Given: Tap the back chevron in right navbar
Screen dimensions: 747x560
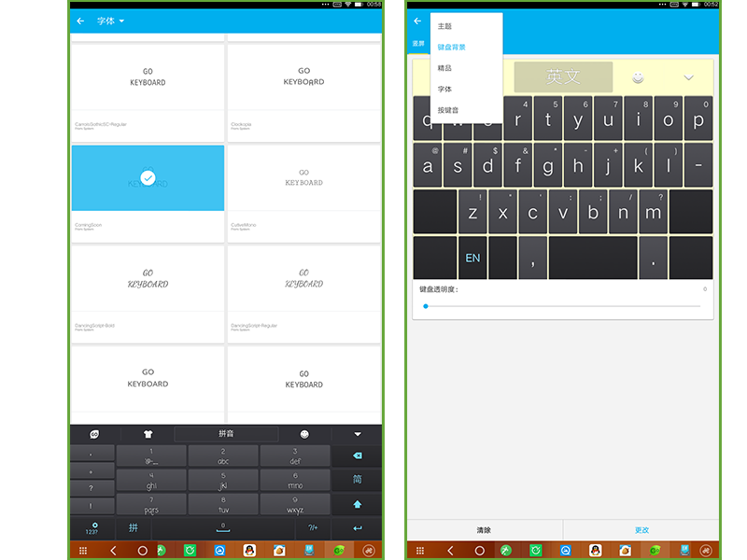Looking at the screenshot, I should [450, 551].
